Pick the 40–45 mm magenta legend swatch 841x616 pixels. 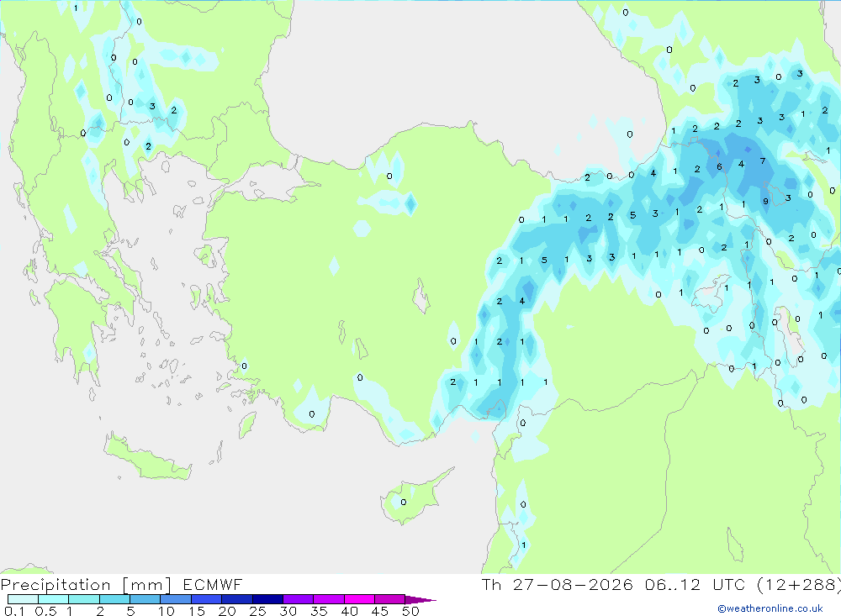coord(359,599)
